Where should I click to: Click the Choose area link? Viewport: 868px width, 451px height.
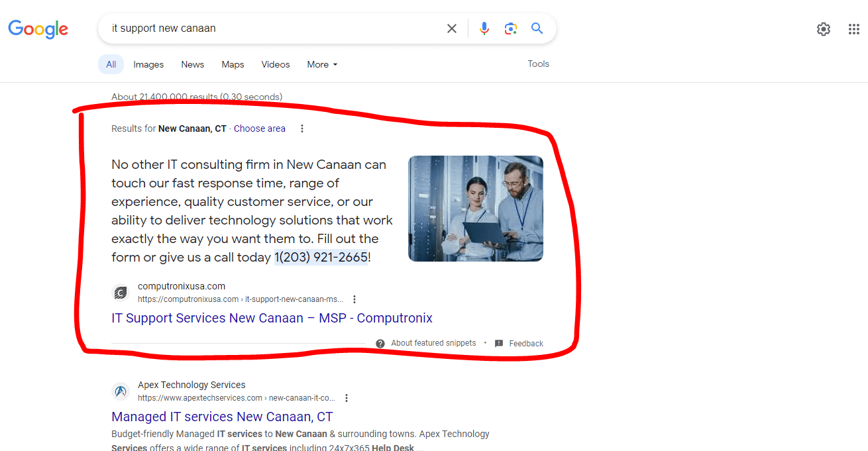[x=260, y=128]
